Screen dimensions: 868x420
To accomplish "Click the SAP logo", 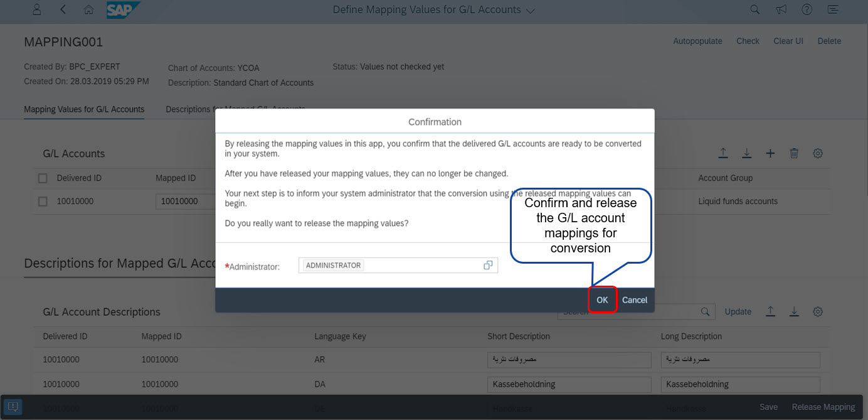I will pyautogui.click(x=123, y=10).
